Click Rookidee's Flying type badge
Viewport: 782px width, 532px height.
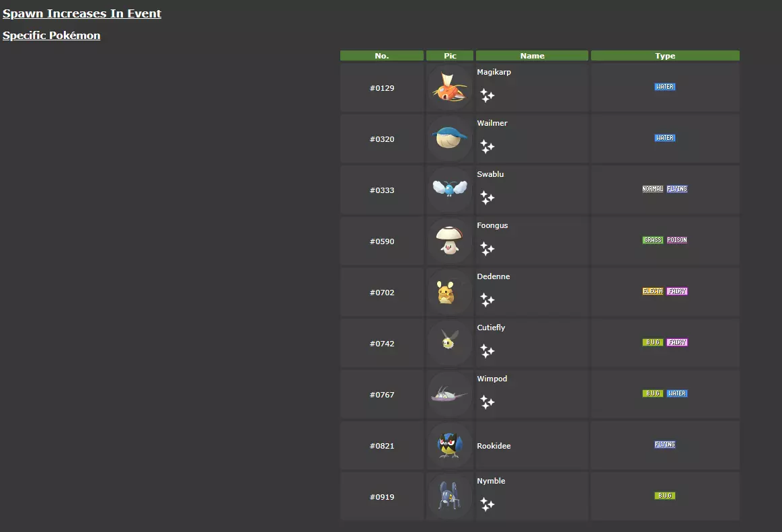click(665, 445)
